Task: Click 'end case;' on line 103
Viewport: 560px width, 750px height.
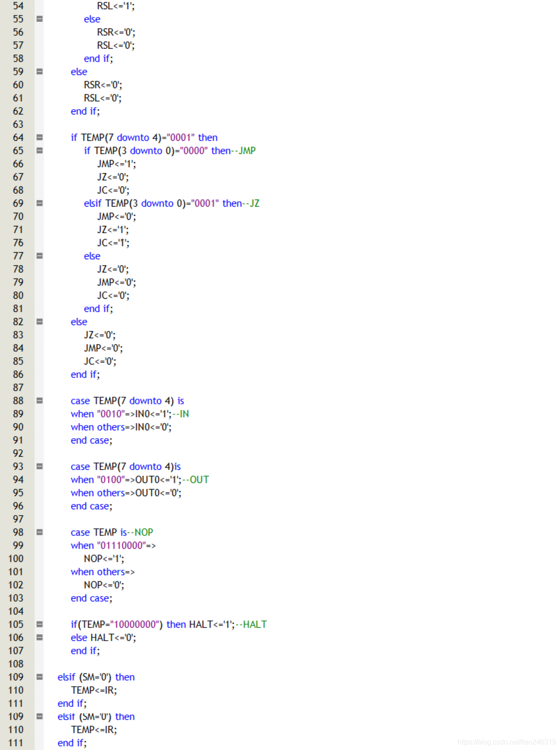Action: pyautogui.click(x=92, y=598)
